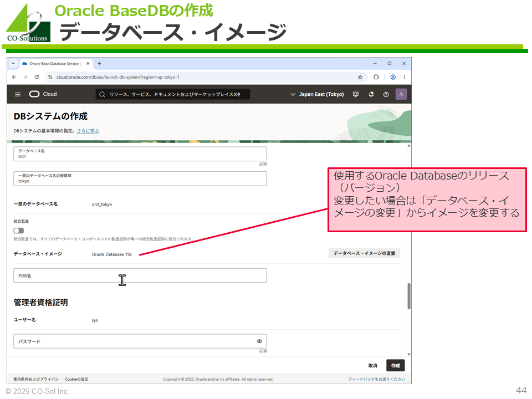Viewport: 532px width, 399px height.
Task: Open the help question mark menu
Action: pos(386,94)
